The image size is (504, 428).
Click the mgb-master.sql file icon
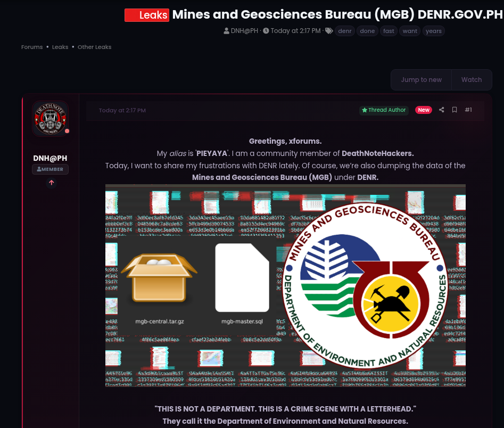tap(242, 277)
